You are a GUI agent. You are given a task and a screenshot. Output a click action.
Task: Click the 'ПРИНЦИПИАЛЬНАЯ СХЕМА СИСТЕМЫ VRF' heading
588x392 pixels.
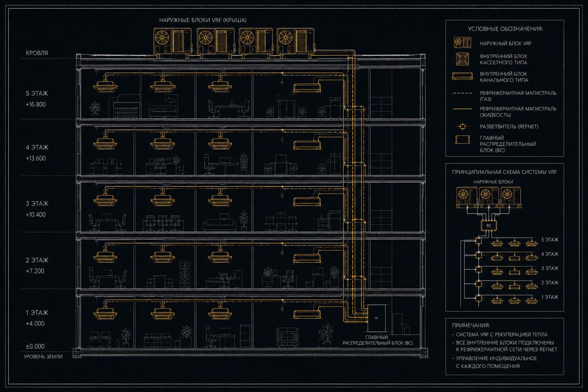point(505,172)
